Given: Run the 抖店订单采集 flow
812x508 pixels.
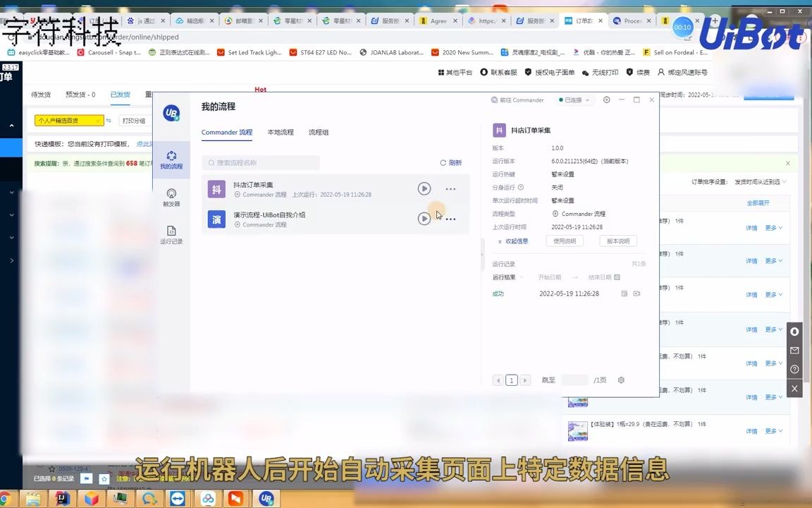Looking at the screenshot, I should pos(424,188).
